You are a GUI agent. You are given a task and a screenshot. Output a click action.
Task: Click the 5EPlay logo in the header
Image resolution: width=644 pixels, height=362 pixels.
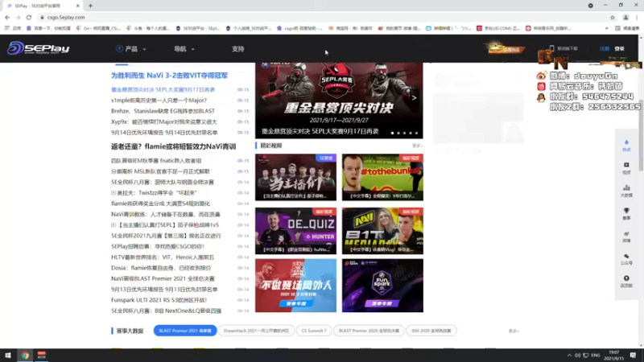38,48
